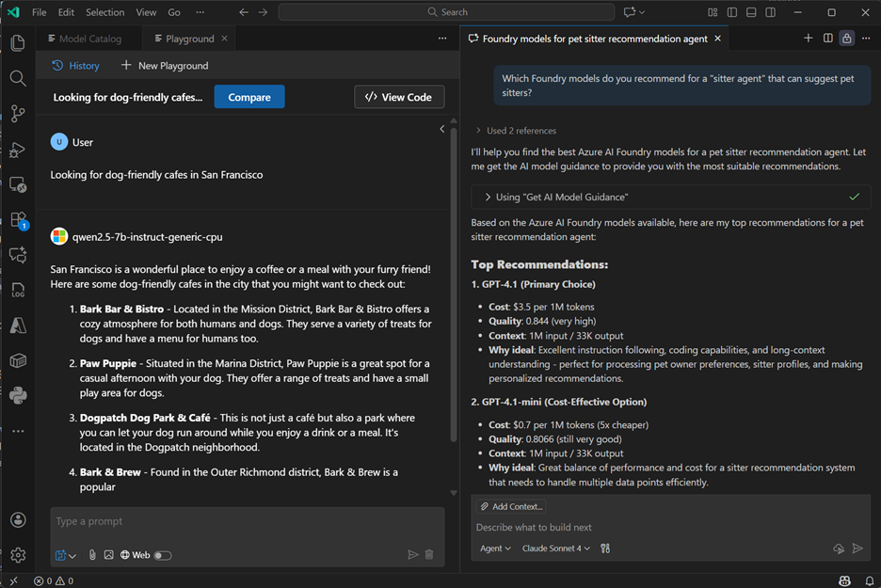Viewport: 881px width, 588px height.
Task: Send the chat message
Action: [x=857, y=548]
